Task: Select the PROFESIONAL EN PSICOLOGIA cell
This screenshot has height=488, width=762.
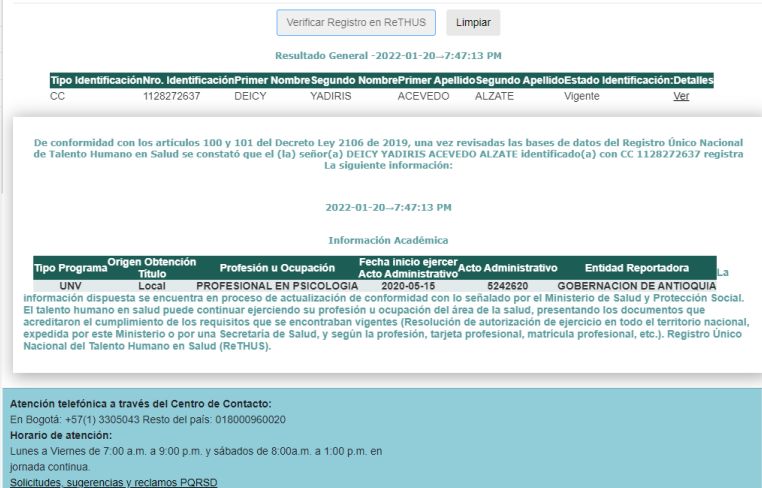Action: click(x=277, y=286)
